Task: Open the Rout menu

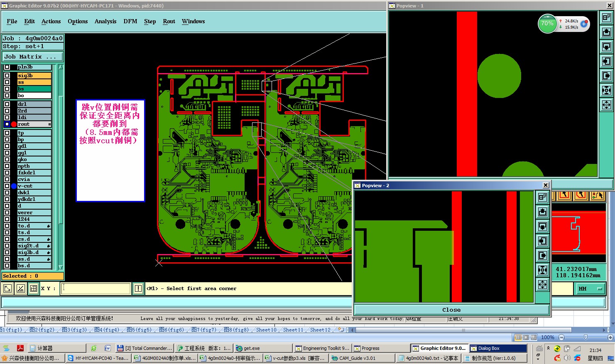Action: (x=169, y=21)
